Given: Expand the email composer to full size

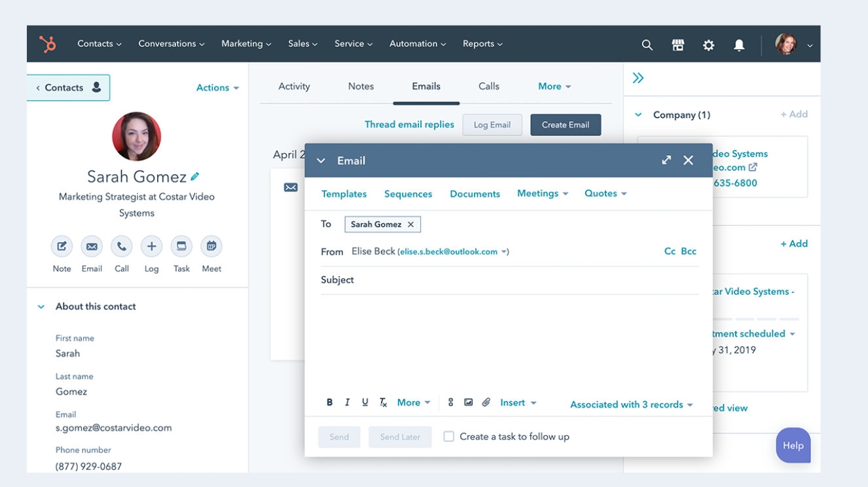Looking at the screenshot, I should click(666, 160).
